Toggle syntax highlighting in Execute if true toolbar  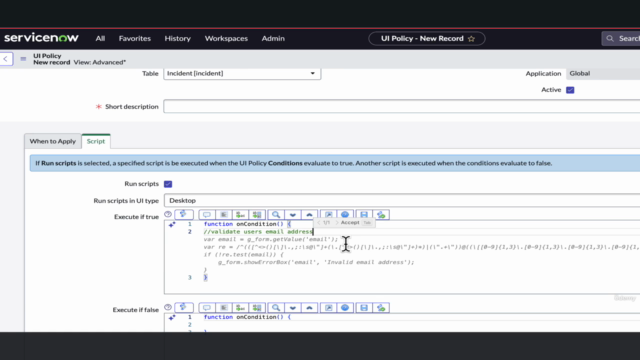pyautogui.click(x=184, y=215)
